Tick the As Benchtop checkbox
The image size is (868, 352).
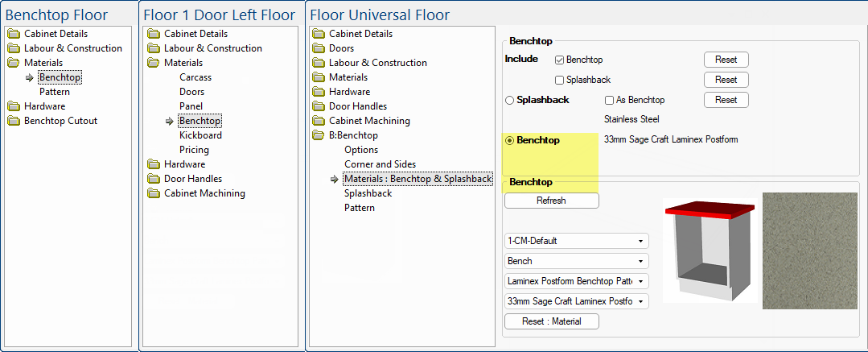coord(609,100)
